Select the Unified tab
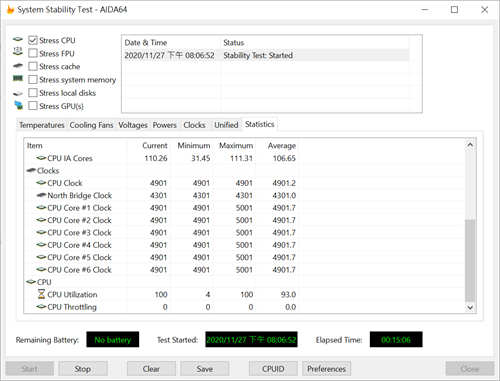500x381 pixels. pos(226,125)
